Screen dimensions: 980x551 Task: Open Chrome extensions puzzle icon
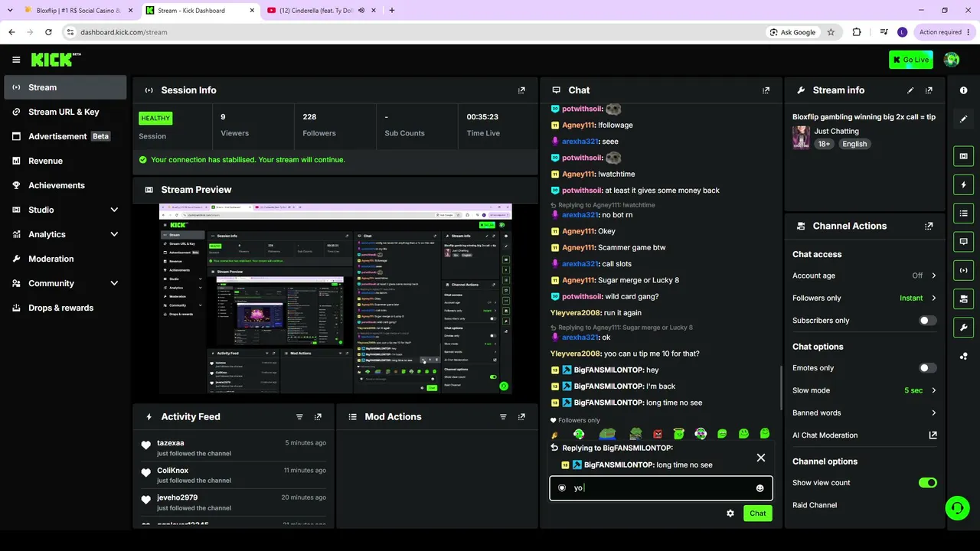856,32
